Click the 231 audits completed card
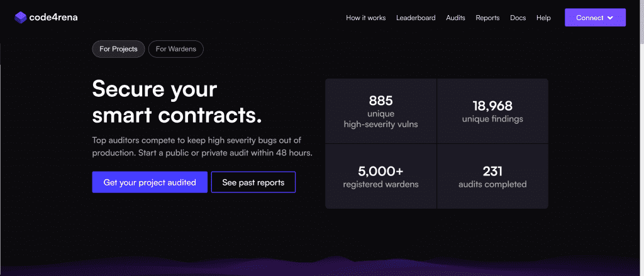Screen dimensions: 644x276 pyautogui.click(x=492, y=176)
